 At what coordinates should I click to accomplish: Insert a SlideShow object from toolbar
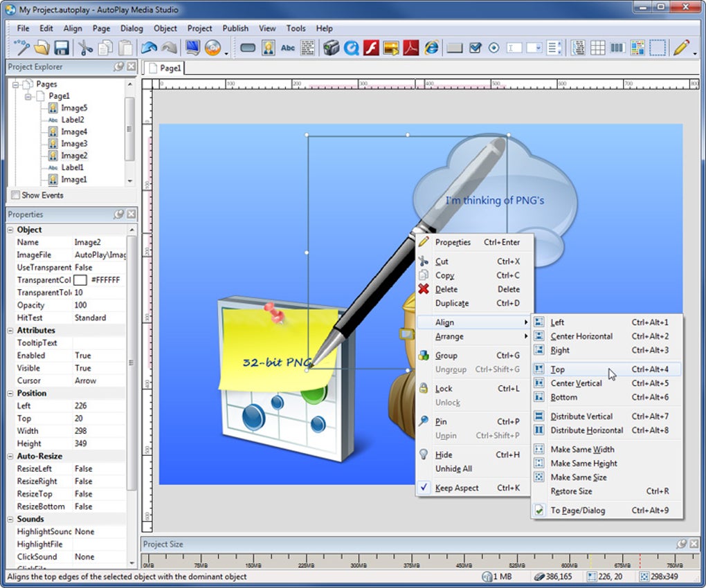coord(391,48)
